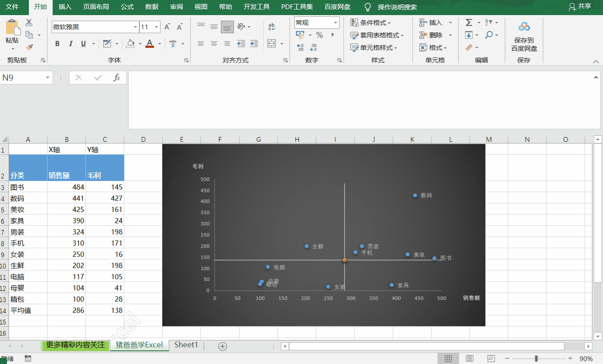Click the Cut scissors icon
Viewport: 603px width, 364px height.
[x=29, y=23]
